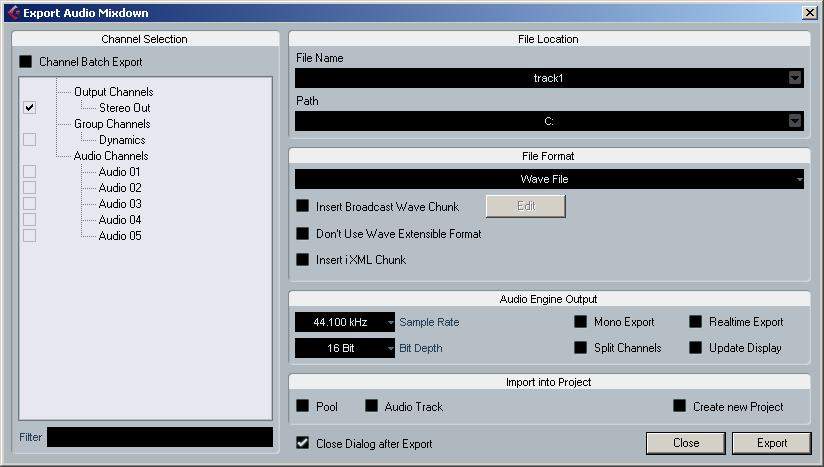Enable Channel Batch Export checkbox
The width and height of the screenshot is (824, 467).
pos(25,61)
